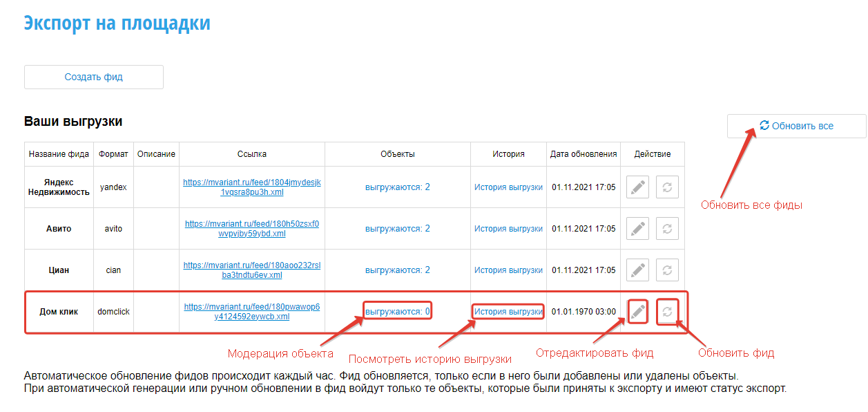
Task: Edit the Авито feed with pencil icon
Action: [637, 229]
